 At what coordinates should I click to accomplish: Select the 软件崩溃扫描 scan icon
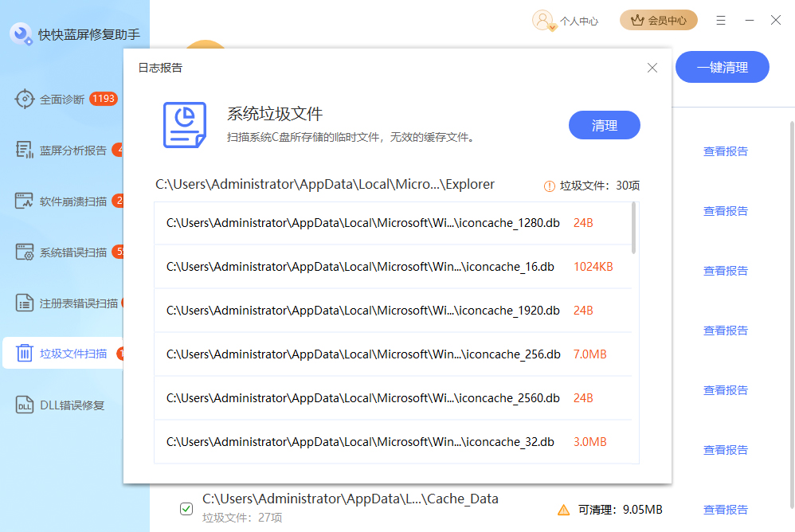click(x=24, y=199)
